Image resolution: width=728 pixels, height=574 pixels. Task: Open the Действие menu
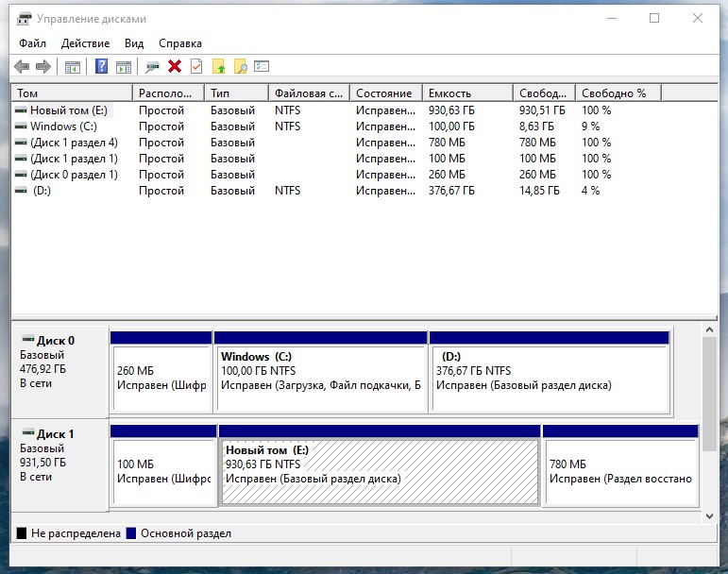[85, 43]
